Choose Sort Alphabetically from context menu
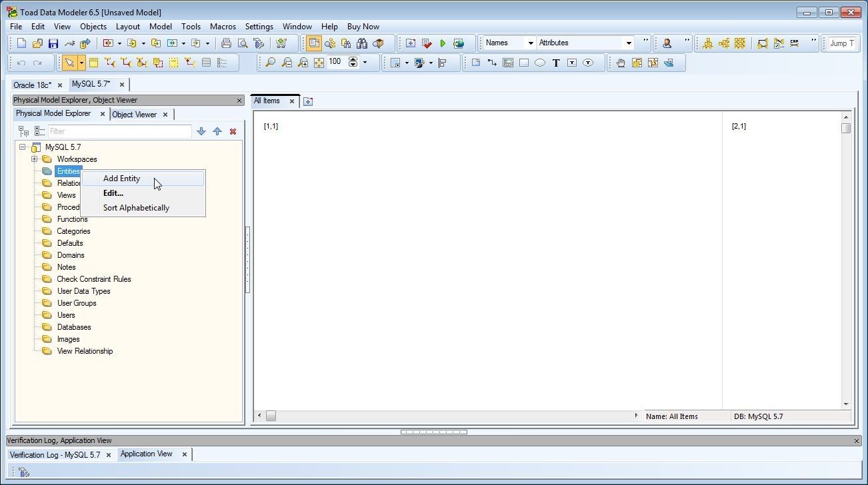 (x=143, y=208)
